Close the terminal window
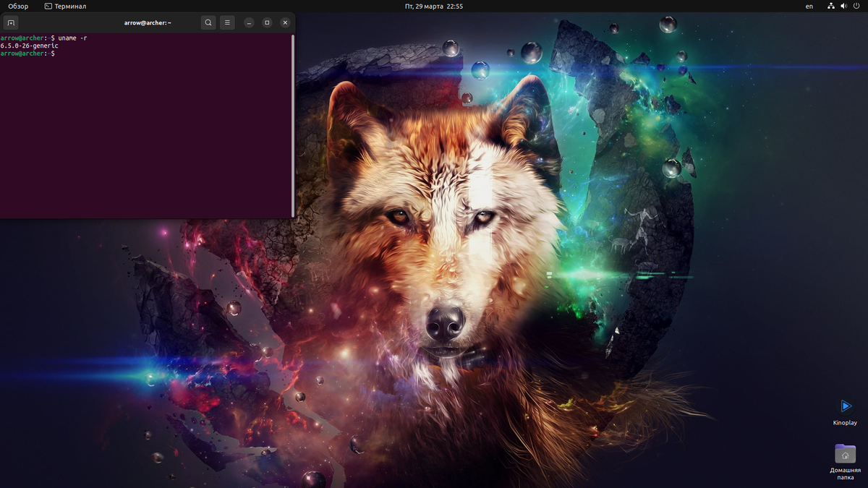 click(285, 22)
